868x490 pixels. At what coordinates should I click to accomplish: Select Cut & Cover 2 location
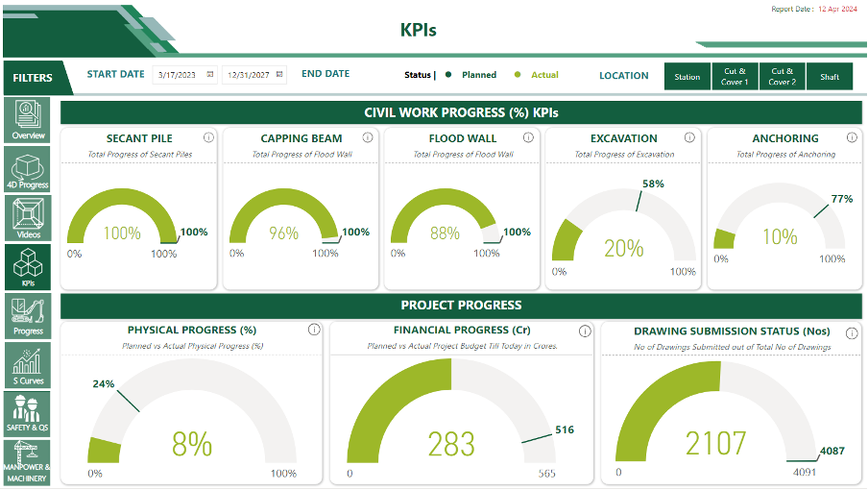click(x=782, y=77)
